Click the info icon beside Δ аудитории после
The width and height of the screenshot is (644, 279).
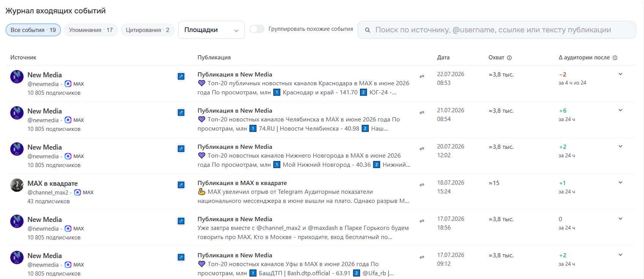[x=615, y=58]
